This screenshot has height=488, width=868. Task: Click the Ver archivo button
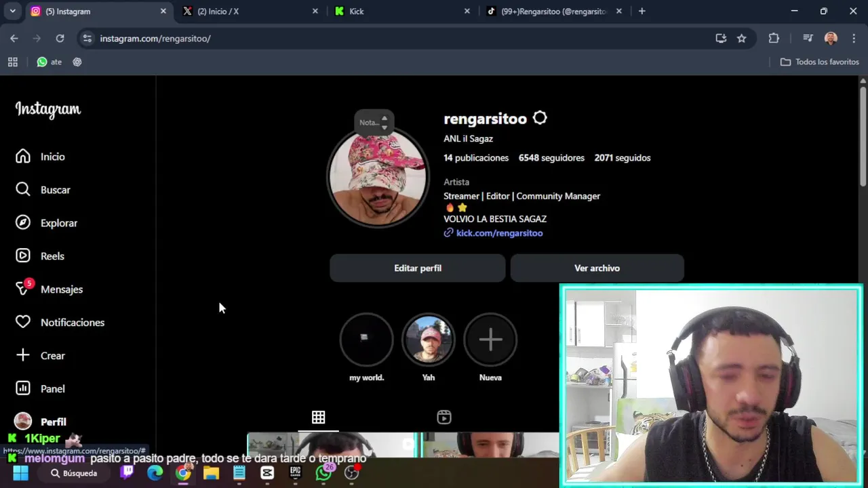tap(597, 268)
